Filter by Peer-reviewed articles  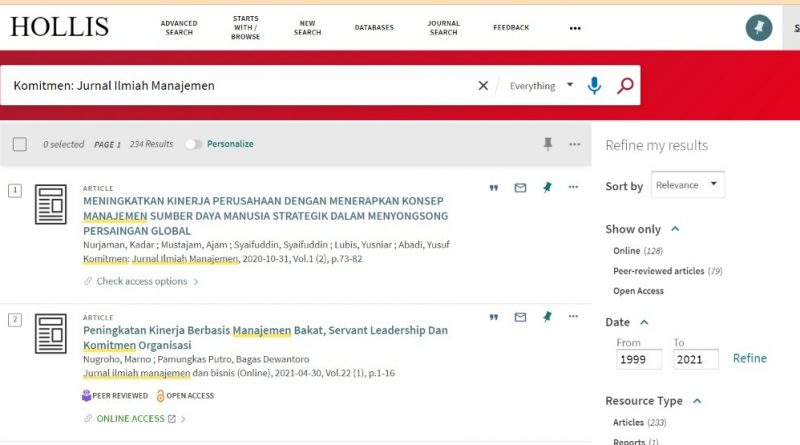(659, 271)
